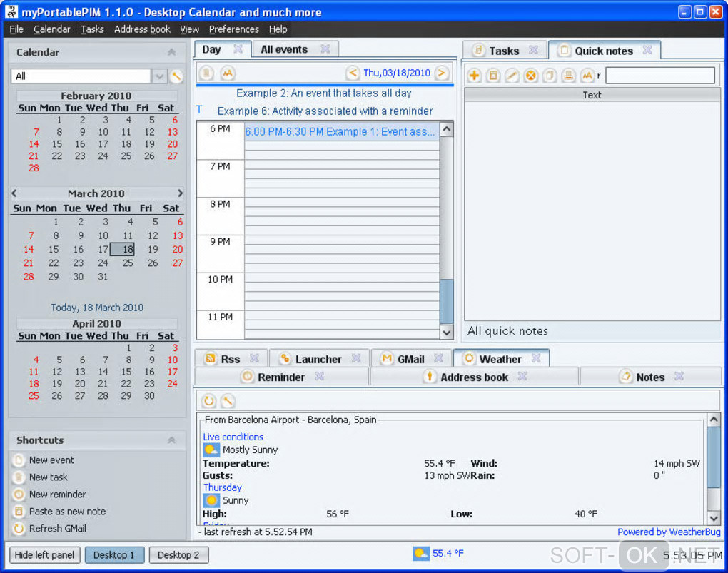Close the Reminder tab
Viewport: 728px width, 573px height.
click(319, 376)
